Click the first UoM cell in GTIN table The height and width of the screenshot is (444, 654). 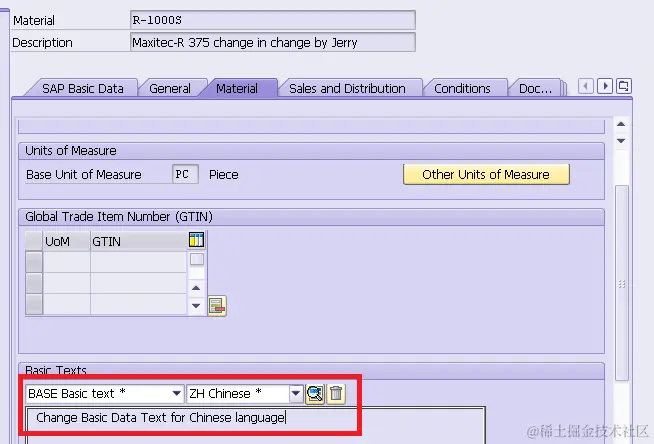67,262
